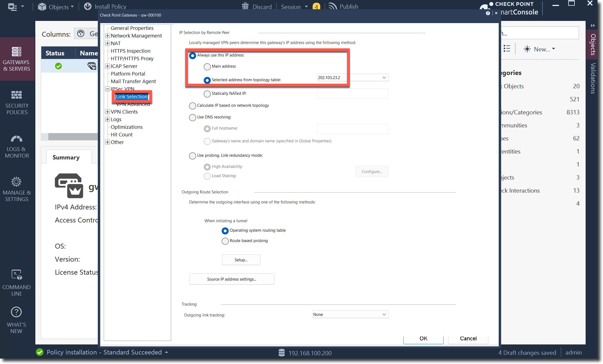This screenshot has width=603, height=364.
Task: Open the What's New help icon
Action: click(16, 312)
